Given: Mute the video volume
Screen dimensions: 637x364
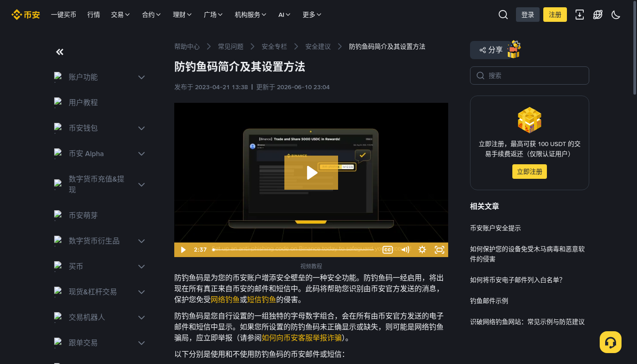Looking at the screenshot, I should (x=405, y=250).
